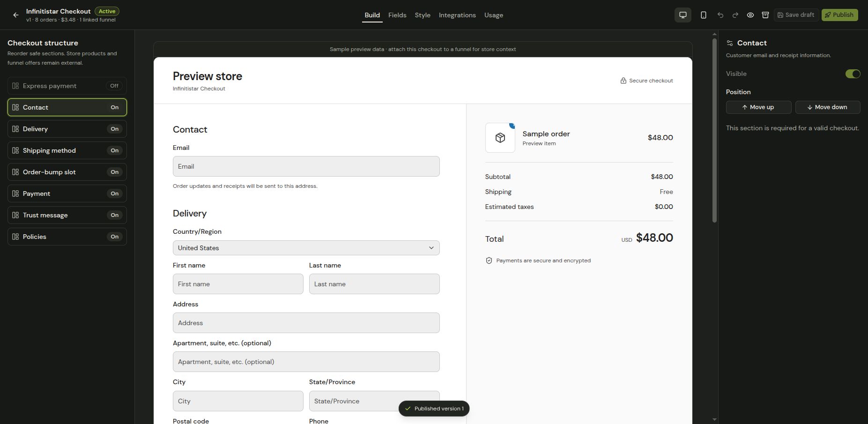Viewport: 868px width, 424px height.
Task: Select the Payment section row
Action: 67,193
